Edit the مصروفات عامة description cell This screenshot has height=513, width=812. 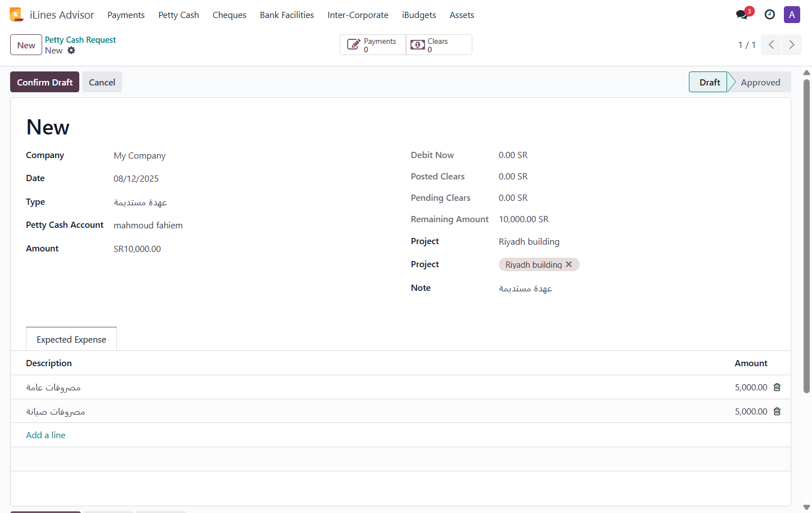(53, 387)
